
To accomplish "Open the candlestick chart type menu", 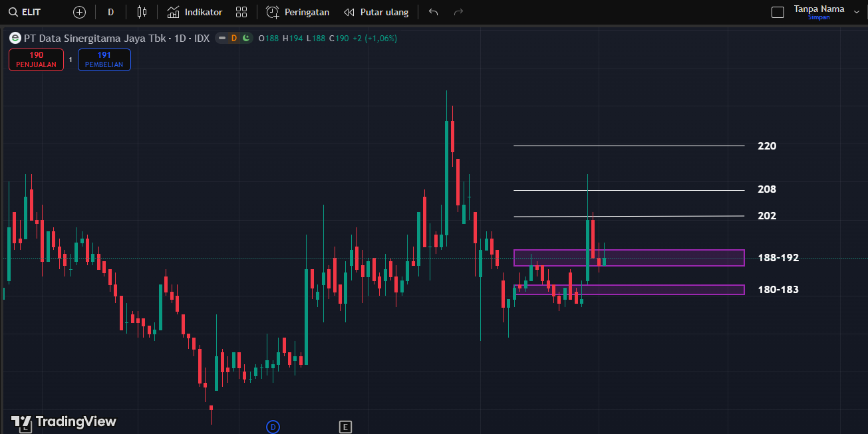I will tap(142, 12).
